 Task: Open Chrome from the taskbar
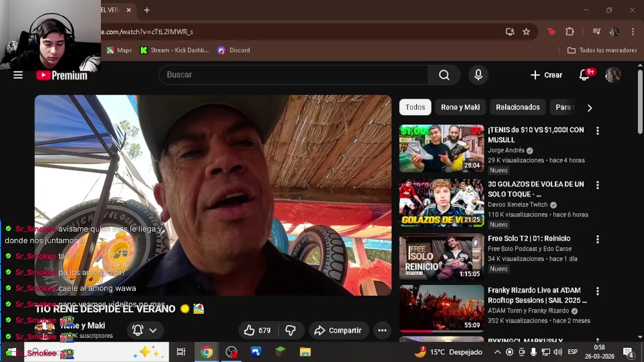point(207,352)
